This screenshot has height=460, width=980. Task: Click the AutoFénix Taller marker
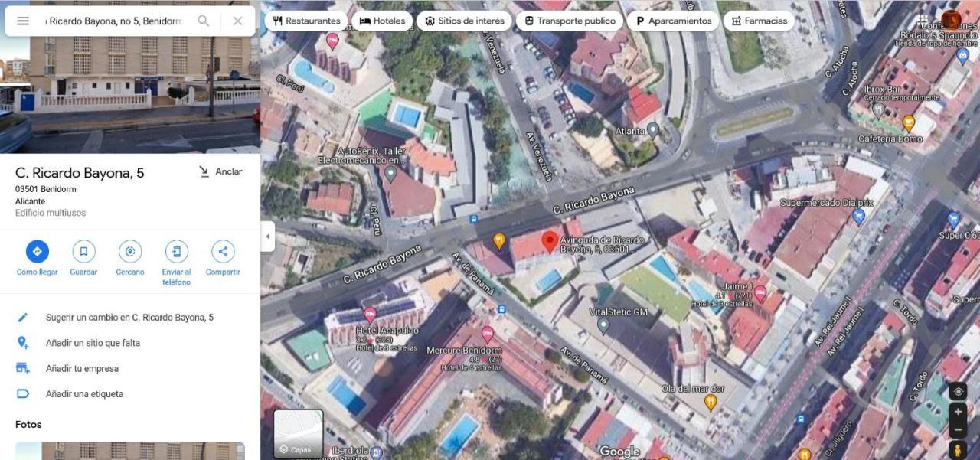coord(390,174)
